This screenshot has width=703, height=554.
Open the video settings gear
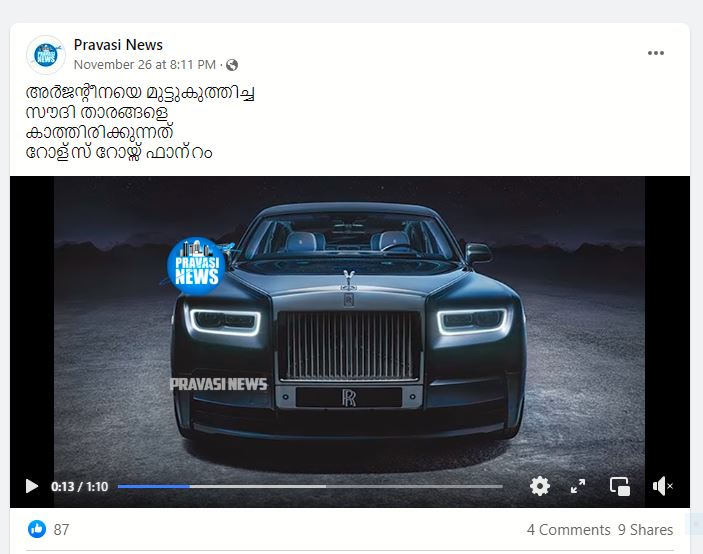tap(540, 486)
